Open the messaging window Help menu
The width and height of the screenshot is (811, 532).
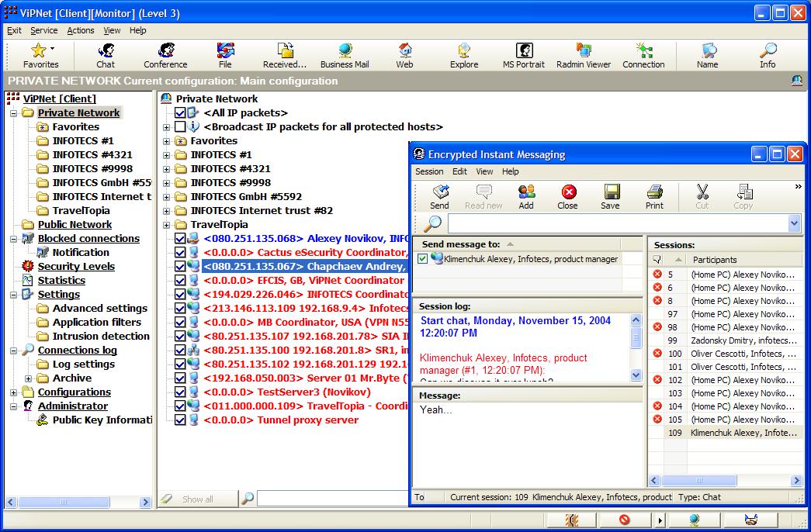[511, 171]
